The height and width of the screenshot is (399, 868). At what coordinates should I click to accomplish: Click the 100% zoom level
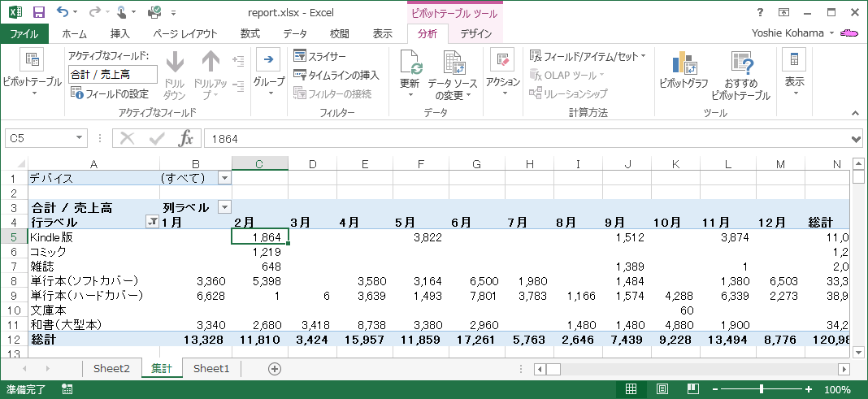coord(838,389)
